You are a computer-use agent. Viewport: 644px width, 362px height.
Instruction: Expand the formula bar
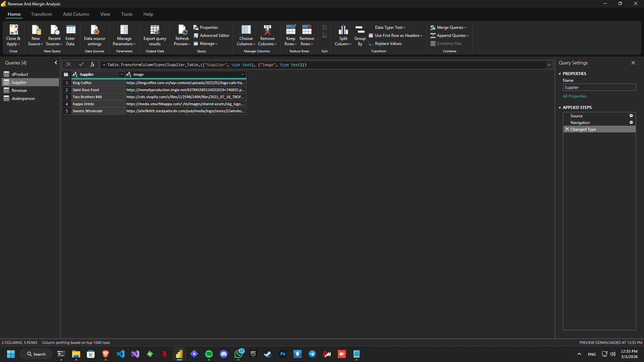click(x=549, y=65)
